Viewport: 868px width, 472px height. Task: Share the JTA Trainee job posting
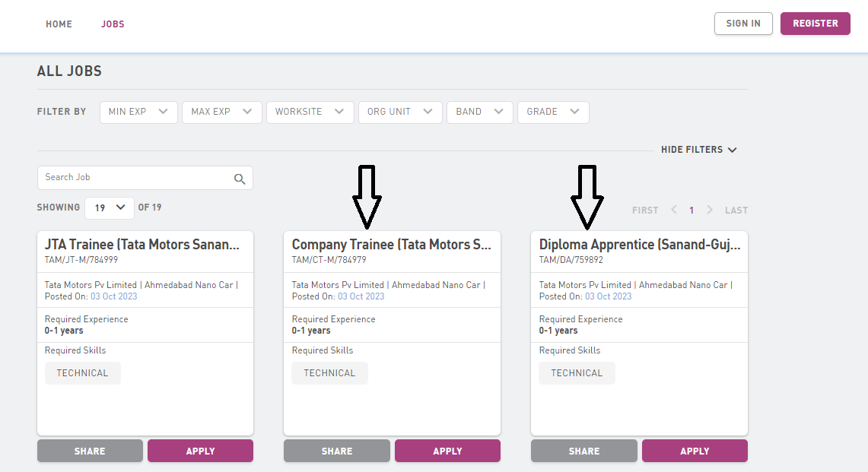[90, 451]
